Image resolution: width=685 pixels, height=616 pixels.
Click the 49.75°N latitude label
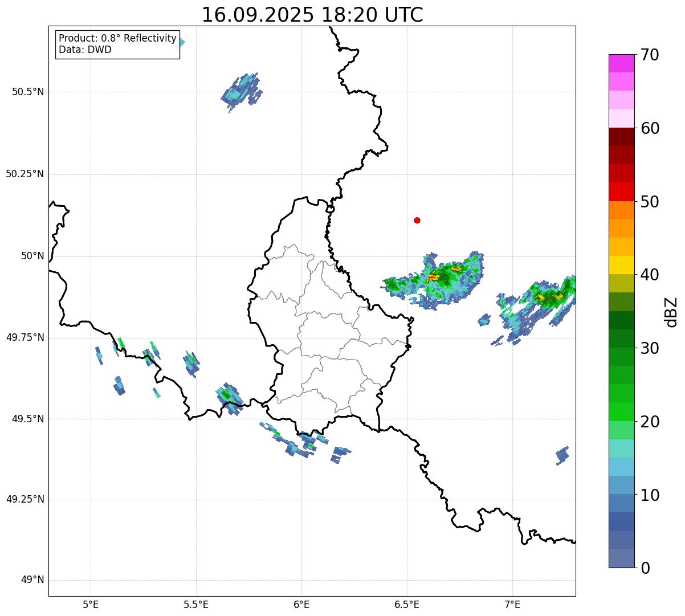click(25, 337)
